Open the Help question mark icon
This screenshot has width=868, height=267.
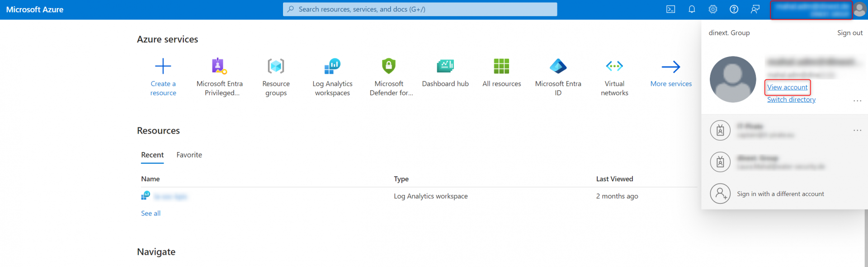[x=734, y=9]
